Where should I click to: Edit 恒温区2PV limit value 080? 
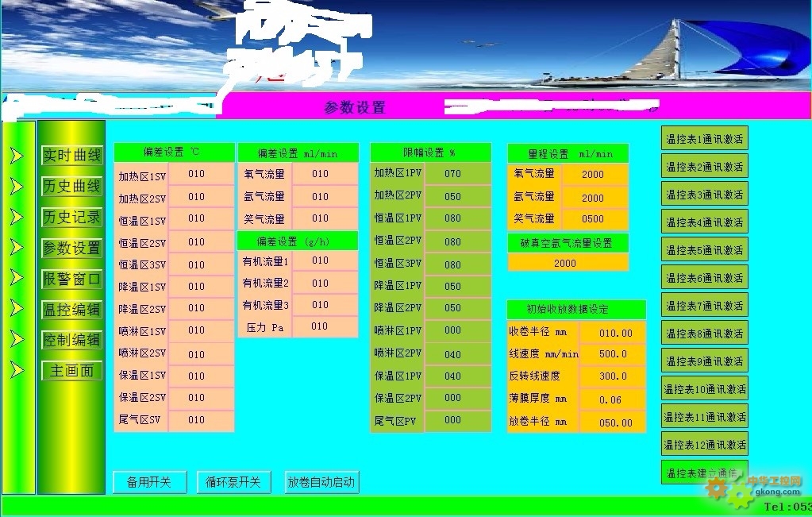tap(458, 241)
